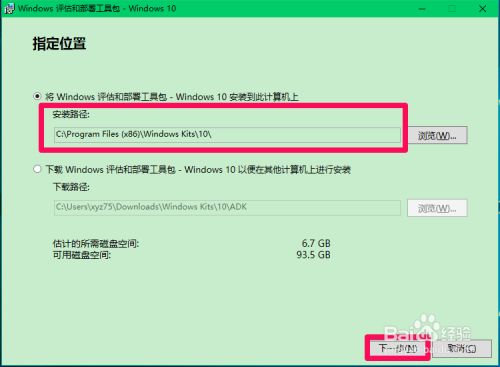Click the 6.7 GB estimated disk space value
500x367 pixels.
(x=316, y=243)
